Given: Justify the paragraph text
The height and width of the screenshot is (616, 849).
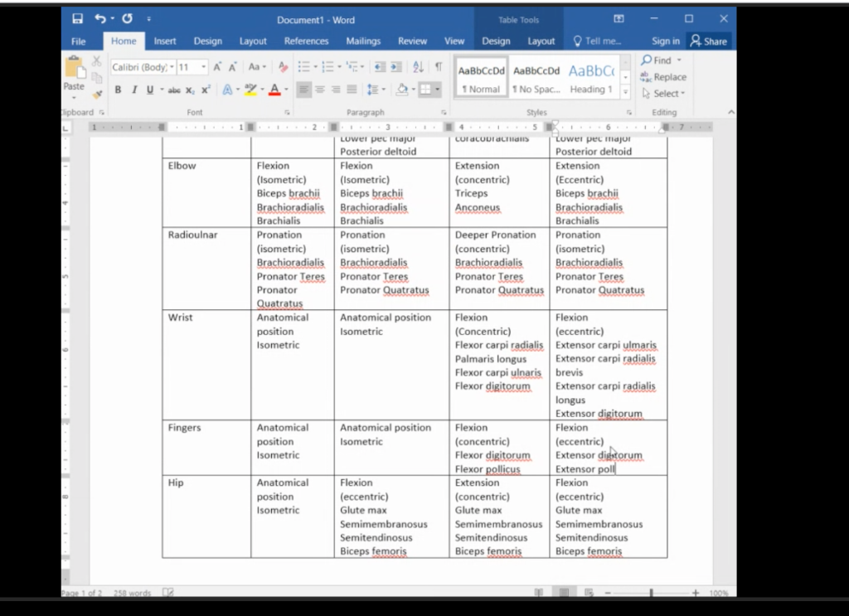Looking at the screenshot, I should pyautogui.click(x=352, y=90).
